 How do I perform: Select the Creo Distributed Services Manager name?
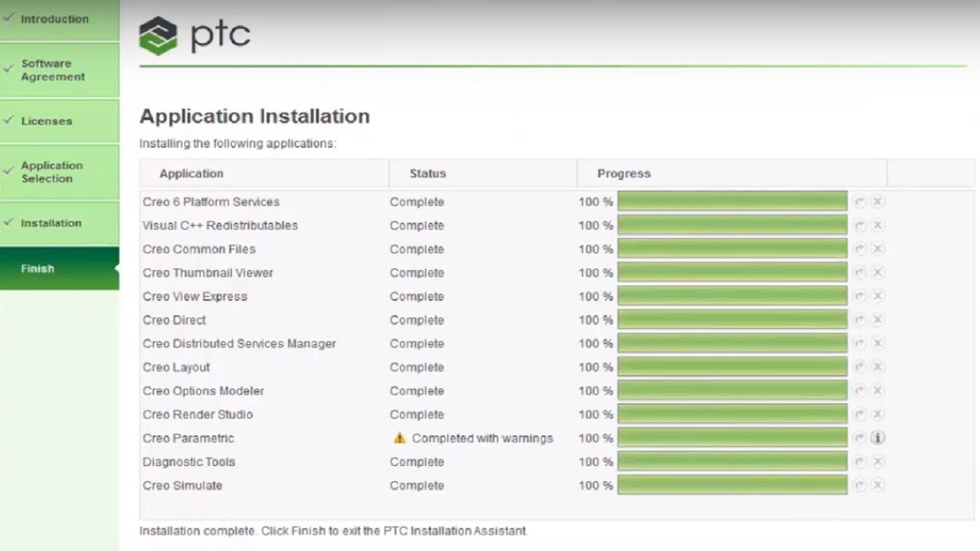pos(239,344)
